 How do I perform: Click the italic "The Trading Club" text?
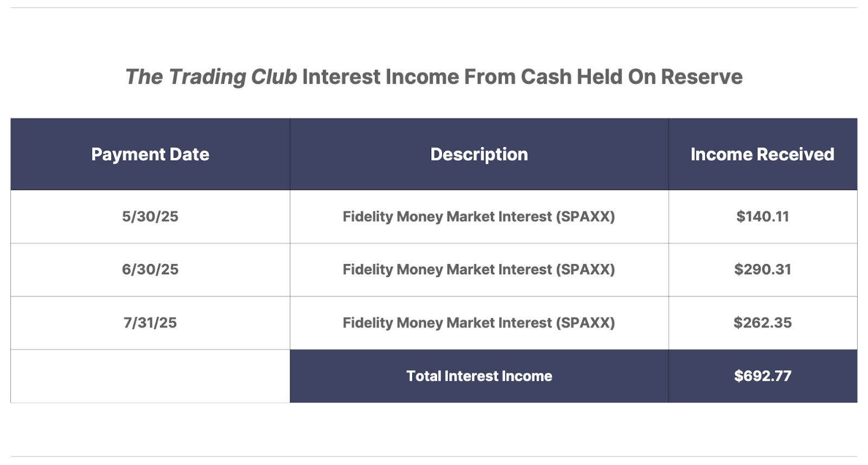pos(211,77)
